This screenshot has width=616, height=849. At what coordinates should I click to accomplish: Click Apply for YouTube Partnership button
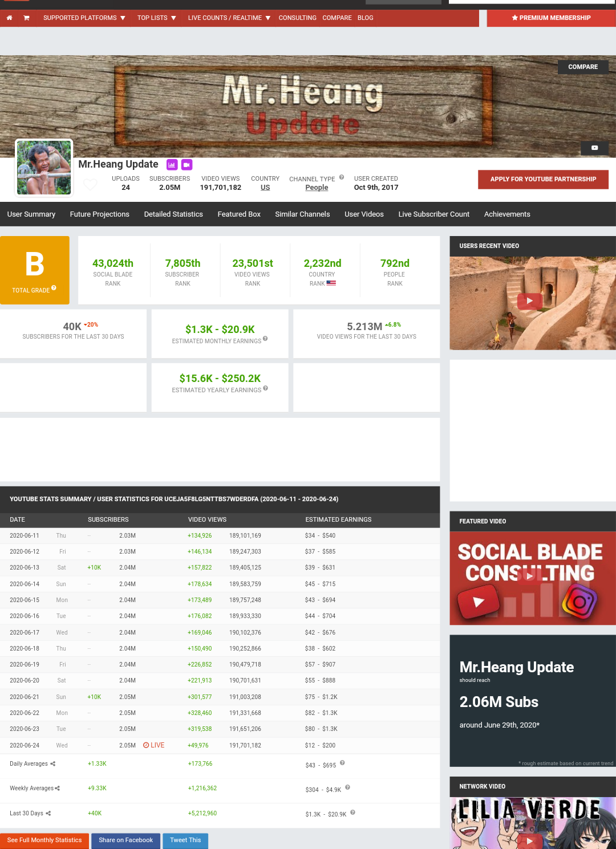click(x=543, y=179)
